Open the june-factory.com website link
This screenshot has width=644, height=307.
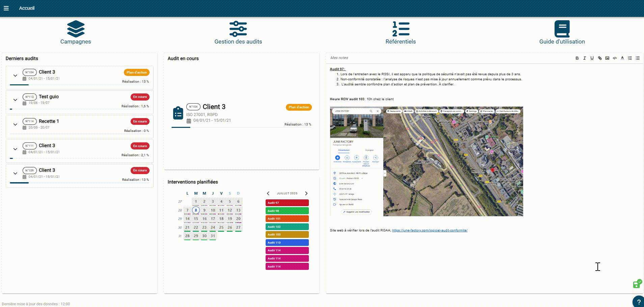(x=429, y=230)
